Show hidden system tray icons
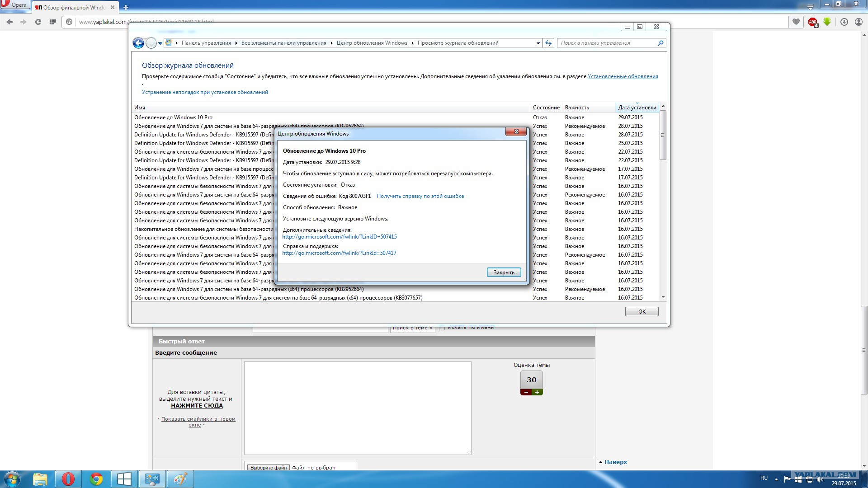 coord(776,479)
